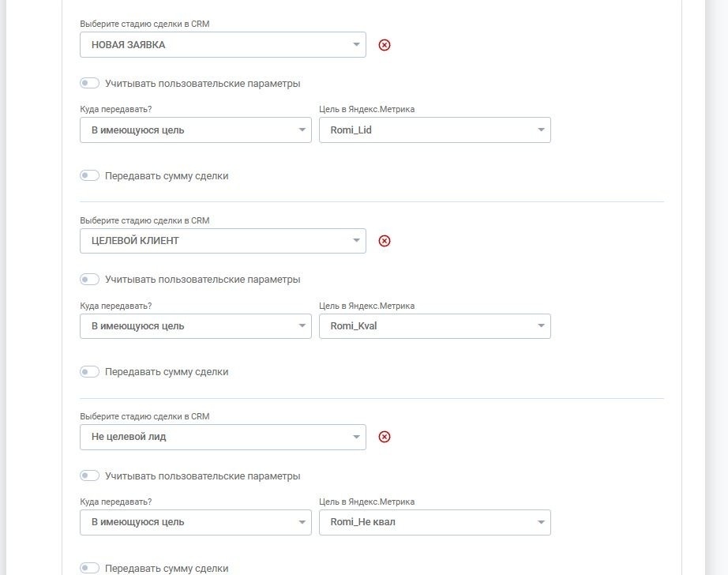Image resolution: width=728 pixels, height=575 pixels.
Task: Expand second 'В имеющуюся цель' destination dropdown
Action: point(196,326)
